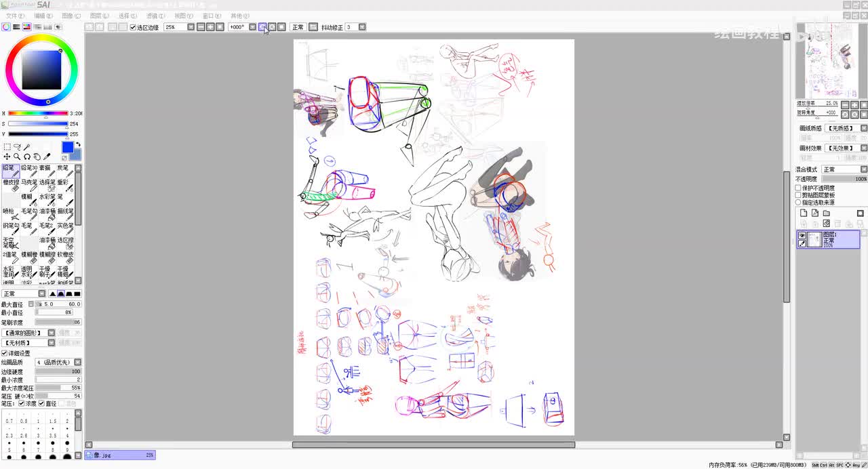Choose the 橡皮擦 eraser brush

point(11,186)
